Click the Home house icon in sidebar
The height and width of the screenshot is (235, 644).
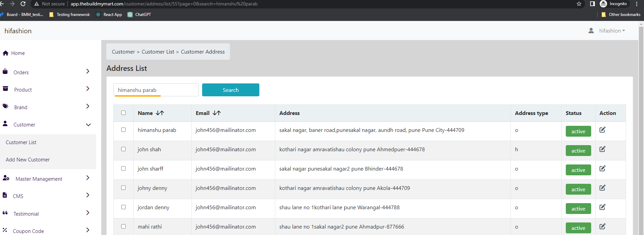coord(5,53)
